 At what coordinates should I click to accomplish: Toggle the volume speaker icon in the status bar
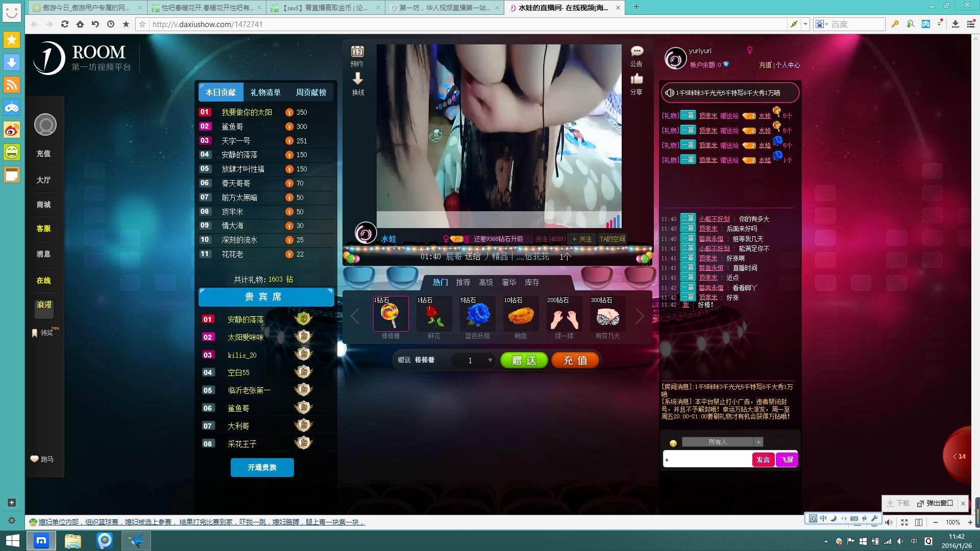889,522
